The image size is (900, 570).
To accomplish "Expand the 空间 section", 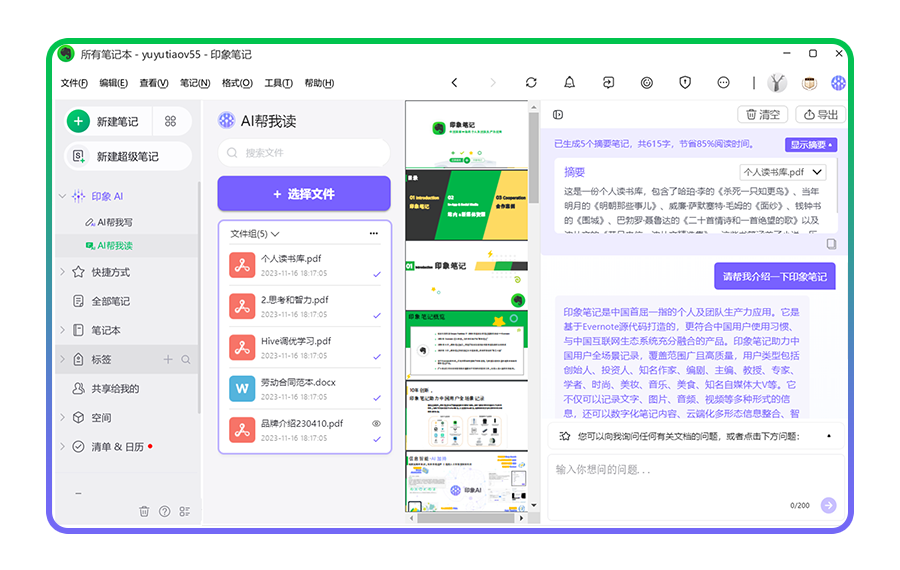I will point(62,417).
